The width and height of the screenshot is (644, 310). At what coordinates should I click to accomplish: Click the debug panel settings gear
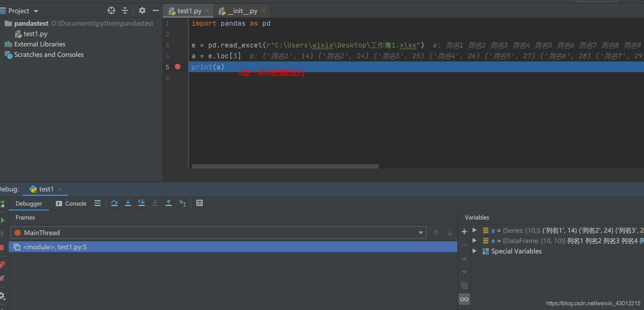(2, 296)
